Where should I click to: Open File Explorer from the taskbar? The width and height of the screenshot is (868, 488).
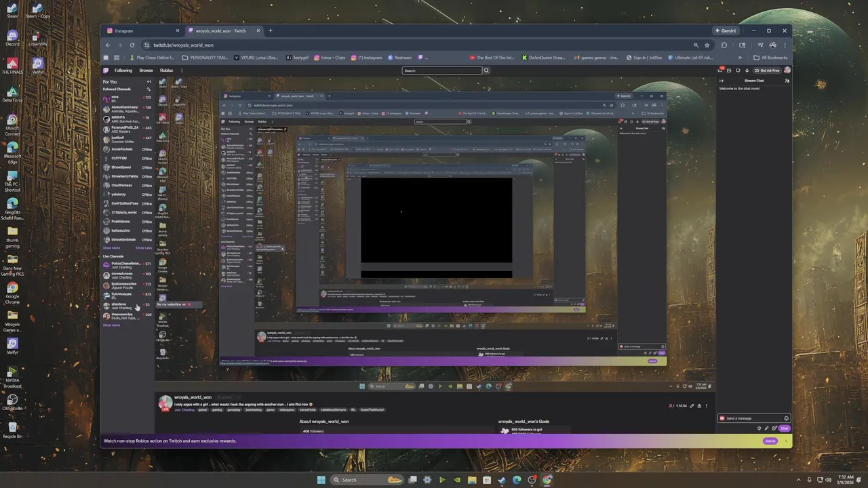click(x=471, y=480)
